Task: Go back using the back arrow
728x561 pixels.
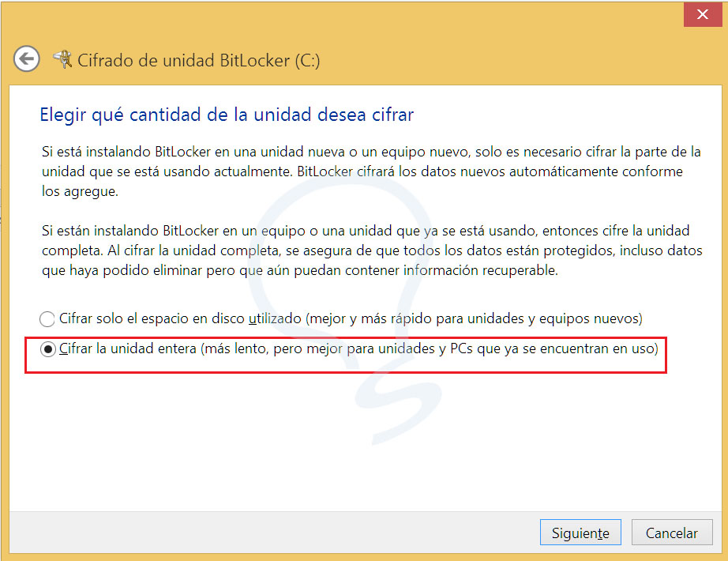Action: pyautogui.click(x=27, y=59)
